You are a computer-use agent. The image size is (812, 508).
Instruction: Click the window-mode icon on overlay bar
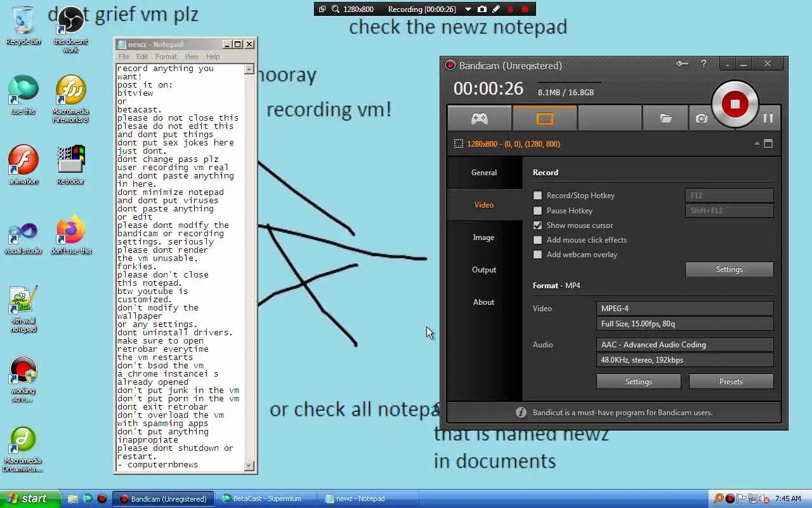click(x=322, y=9)
